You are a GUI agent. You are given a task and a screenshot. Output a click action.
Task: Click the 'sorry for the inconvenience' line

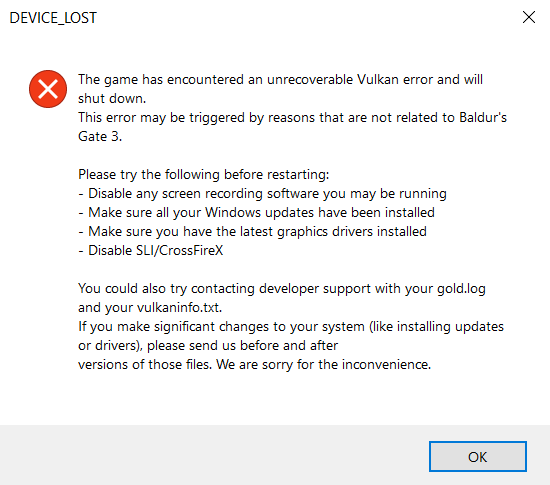(254, 364)
